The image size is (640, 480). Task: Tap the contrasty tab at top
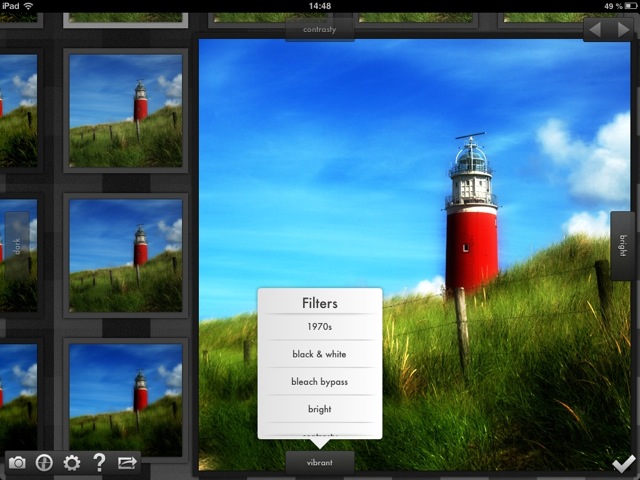(x=320, y=29)
